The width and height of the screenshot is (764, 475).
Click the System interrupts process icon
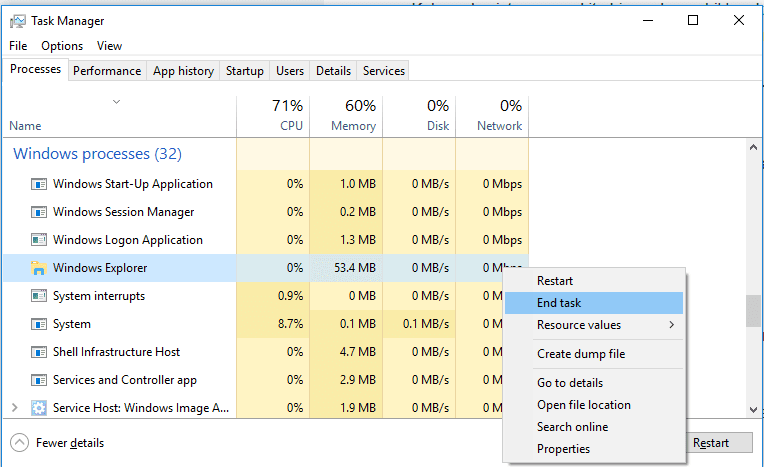tap(39, 296)
